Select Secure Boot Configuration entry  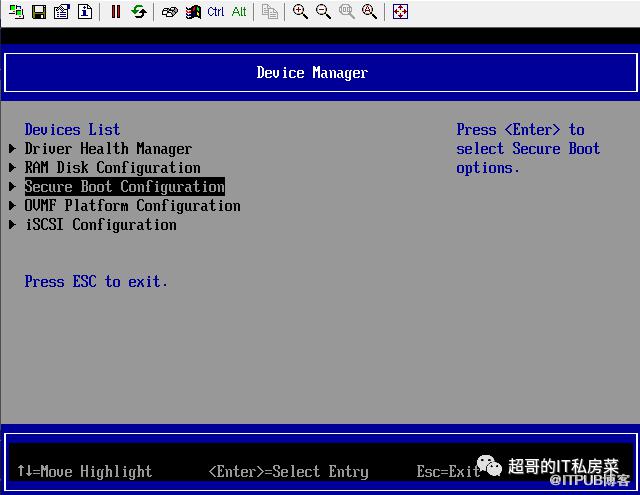124,187
